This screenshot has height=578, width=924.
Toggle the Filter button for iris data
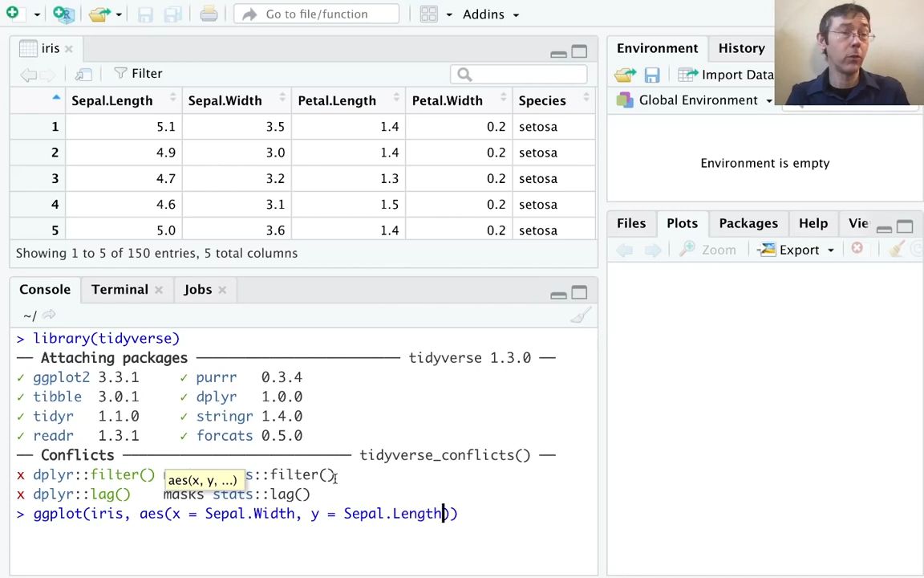pyautogui.click(x=138, y=74)
